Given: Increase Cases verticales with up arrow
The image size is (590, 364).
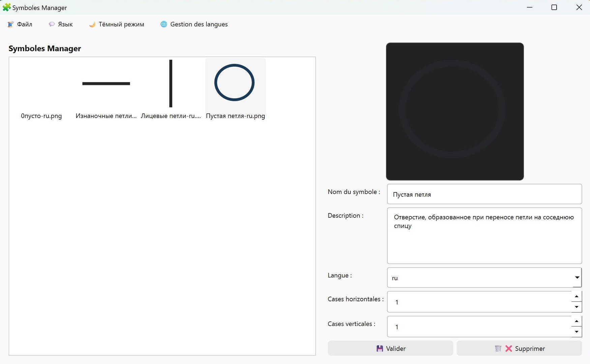Looking at the screenshot, I should click(577, 321).
